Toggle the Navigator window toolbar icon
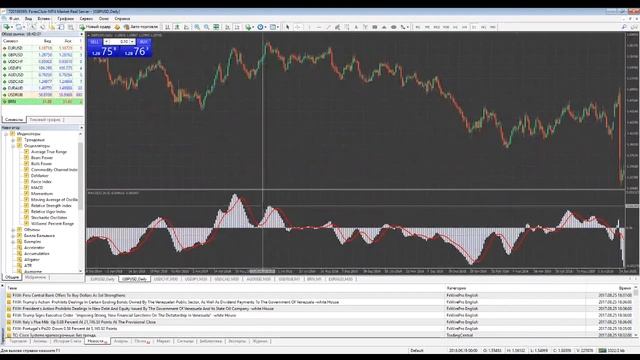This screenshot has height=360, width=640. click(x=52, y=27)
